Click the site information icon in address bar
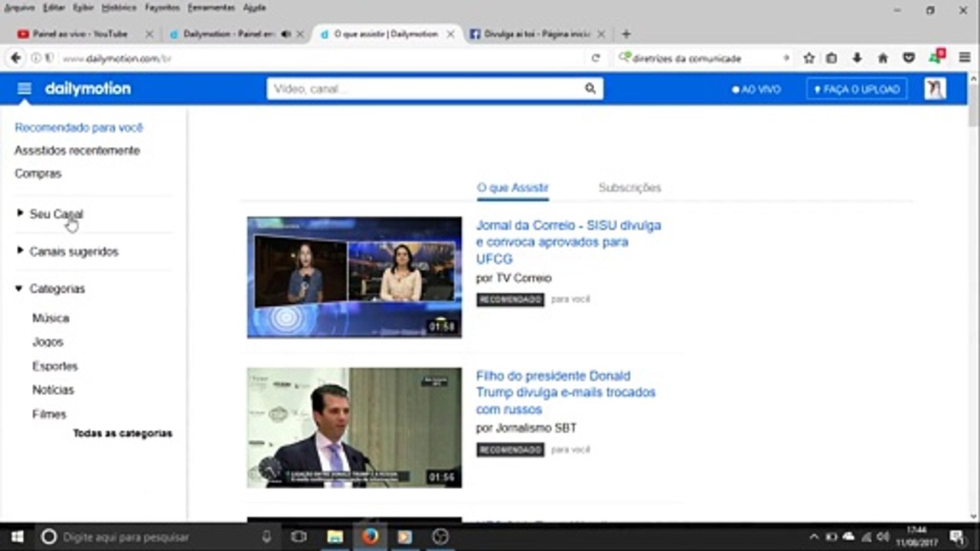The width and height of the screenshot is (980, 551). tap(36, 58)
